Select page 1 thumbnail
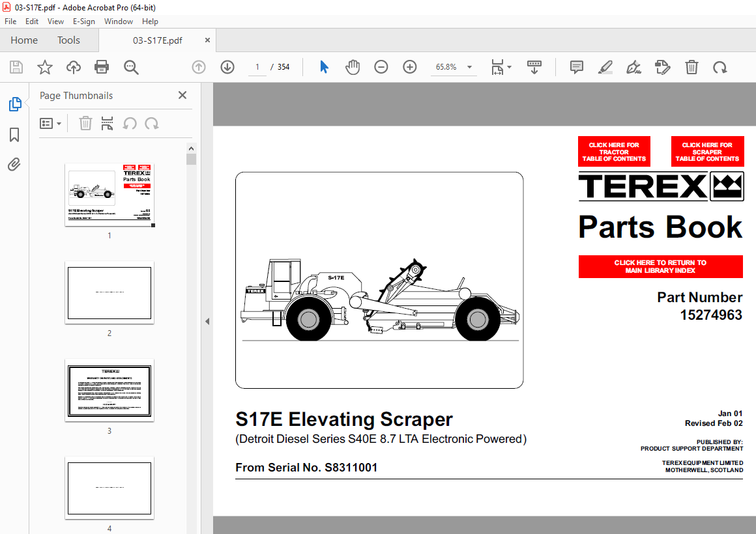Viewport: 756px width, 534px height. tap(109, 195)
